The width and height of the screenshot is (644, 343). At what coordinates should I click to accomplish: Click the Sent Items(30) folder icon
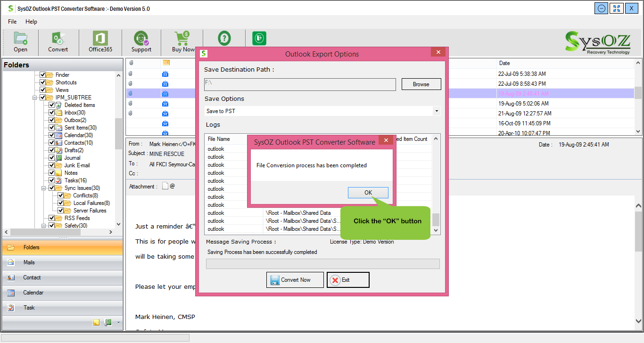point(59,128)
